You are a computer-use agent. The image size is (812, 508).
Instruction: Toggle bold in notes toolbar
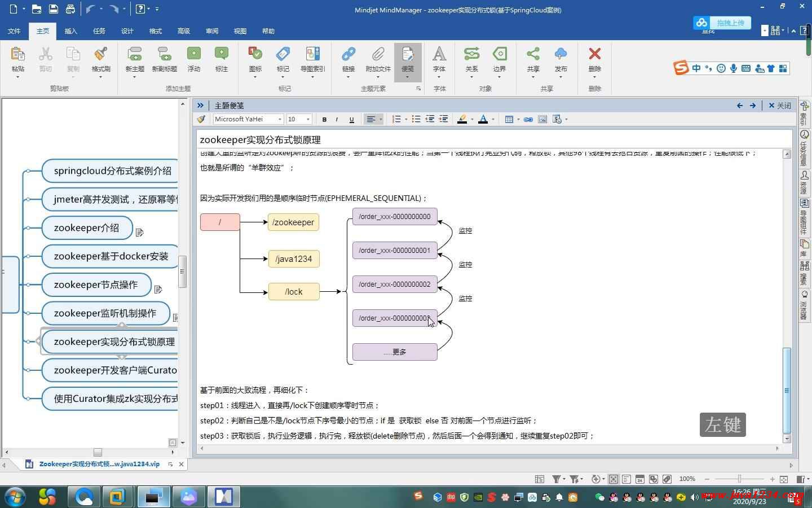[x=324, y=119]
